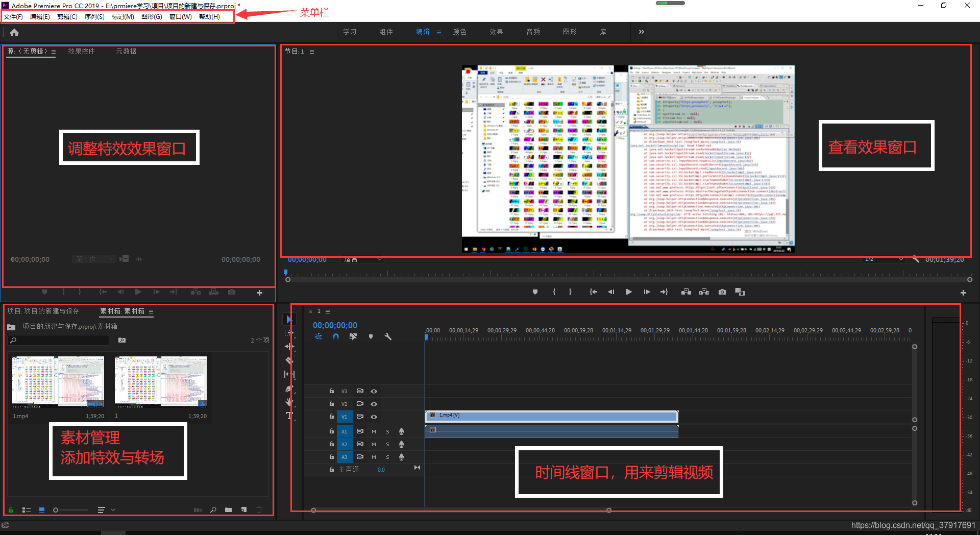This screenshot has height=535, width=980.
Task: Select the Slip tool
Action: tap(289, 374)
